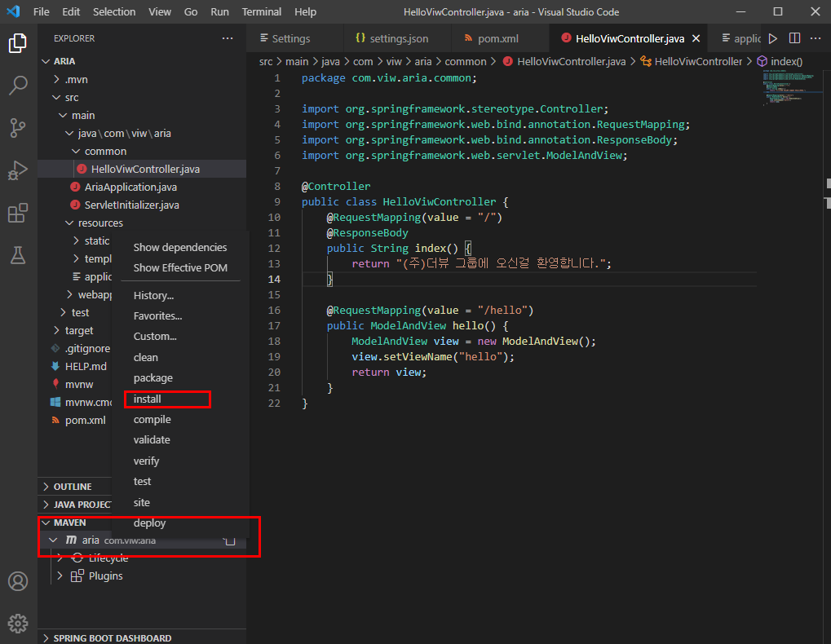Collapse the resources folder
This screenshot has height=644, width=831.
pyautogui.click(x=69, y=223)
